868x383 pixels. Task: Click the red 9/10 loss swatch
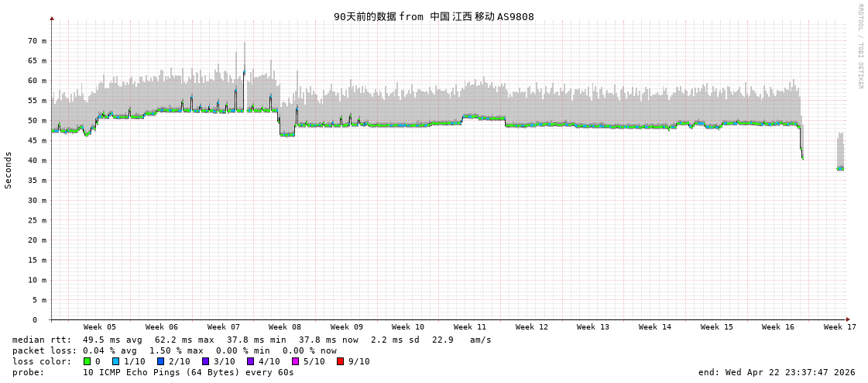pyautogui.click(x=340, y=361)
